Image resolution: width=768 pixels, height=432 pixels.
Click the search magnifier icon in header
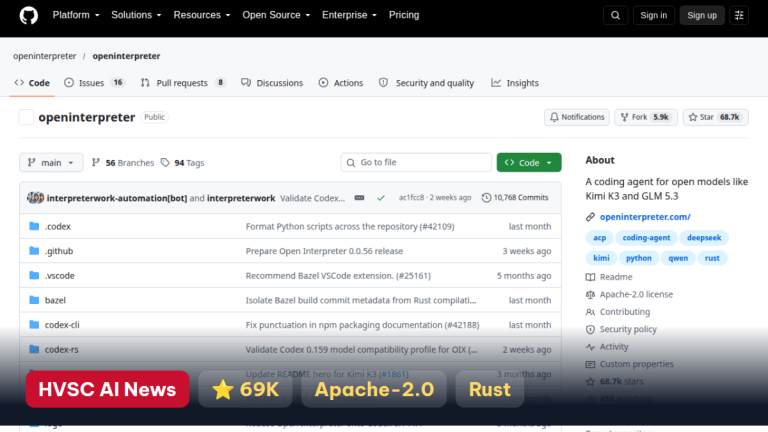tap(615, 15)
